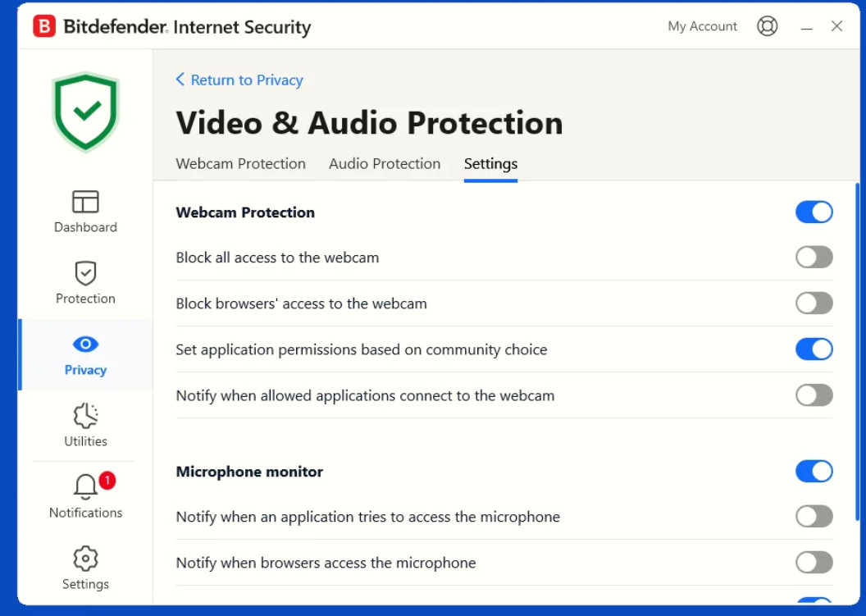Enable Block all access to the webcam
The width and height of the screenshot is (866, 616).
click(814, 258)
